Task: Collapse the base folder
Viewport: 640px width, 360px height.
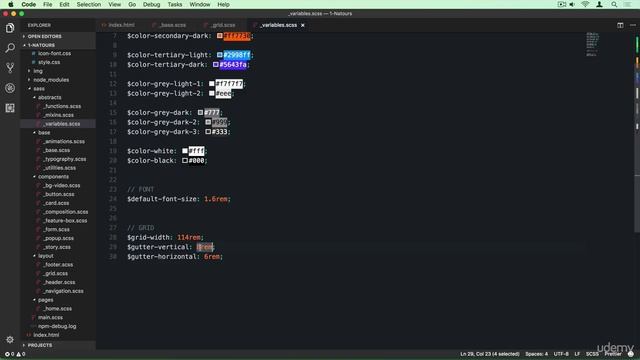Action: 44,133
